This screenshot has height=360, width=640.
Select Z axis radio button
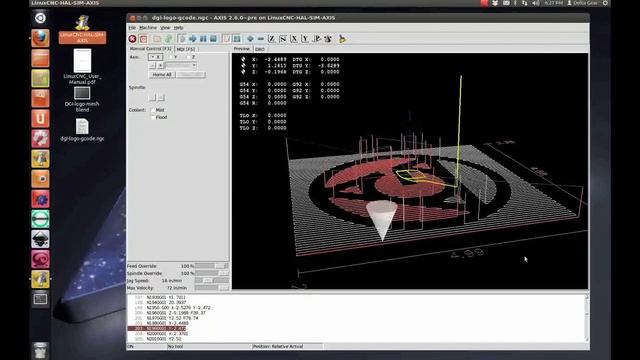pos(191,57)
